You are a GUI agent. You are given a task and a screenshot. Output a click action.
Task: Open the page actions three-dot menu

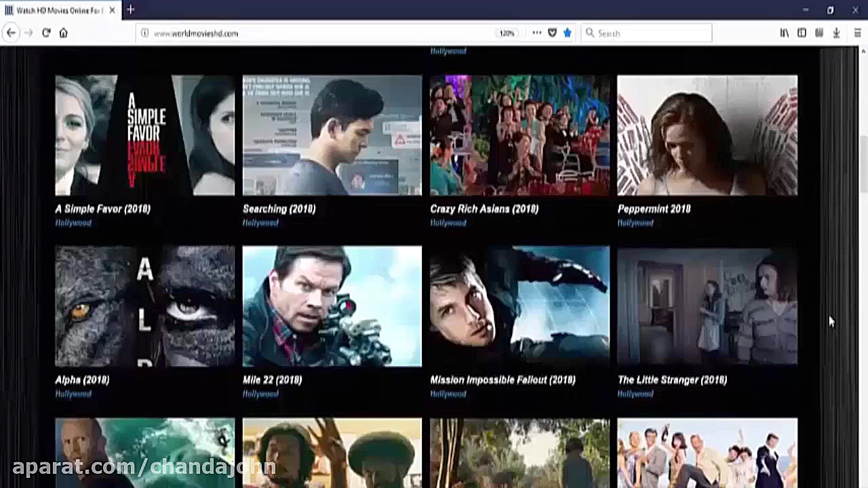pyautogui.click(x=536, y=33)
